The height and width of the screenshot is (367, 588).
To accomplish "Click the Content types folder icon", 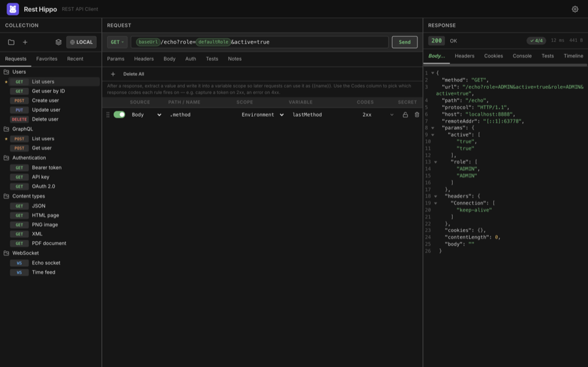I will 7,196.
